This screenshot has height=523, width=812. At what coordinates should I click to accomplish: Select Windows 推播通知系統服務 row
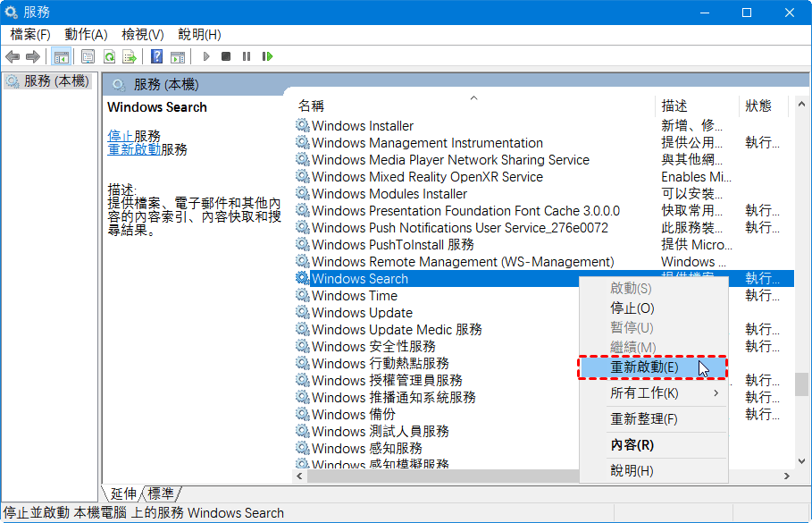point(394,398)
